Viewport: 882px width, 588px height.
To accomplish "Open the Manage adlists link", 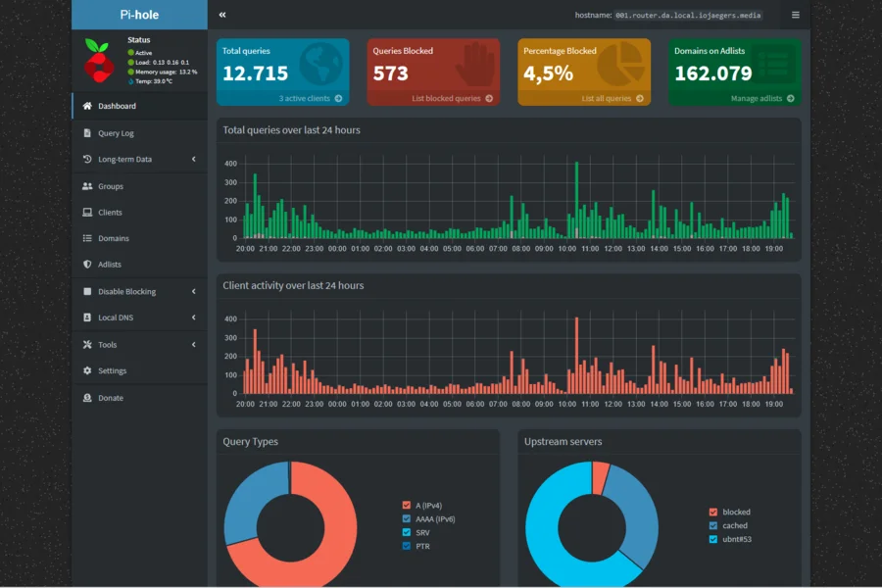I will click(x=762, y=98).
